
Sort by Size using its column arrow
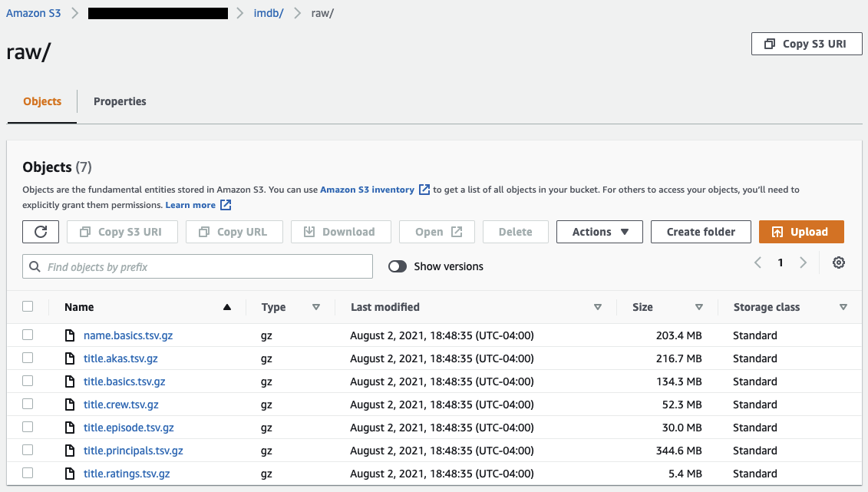coord(698,307)
